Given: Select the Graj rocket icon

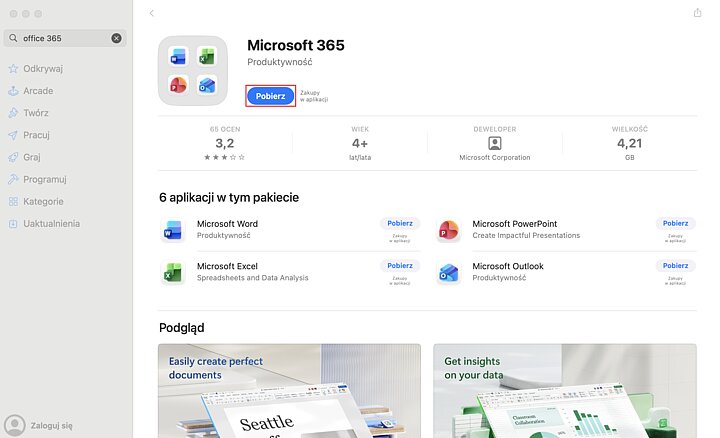Looking at the screenshot, I should click(13, 157).
